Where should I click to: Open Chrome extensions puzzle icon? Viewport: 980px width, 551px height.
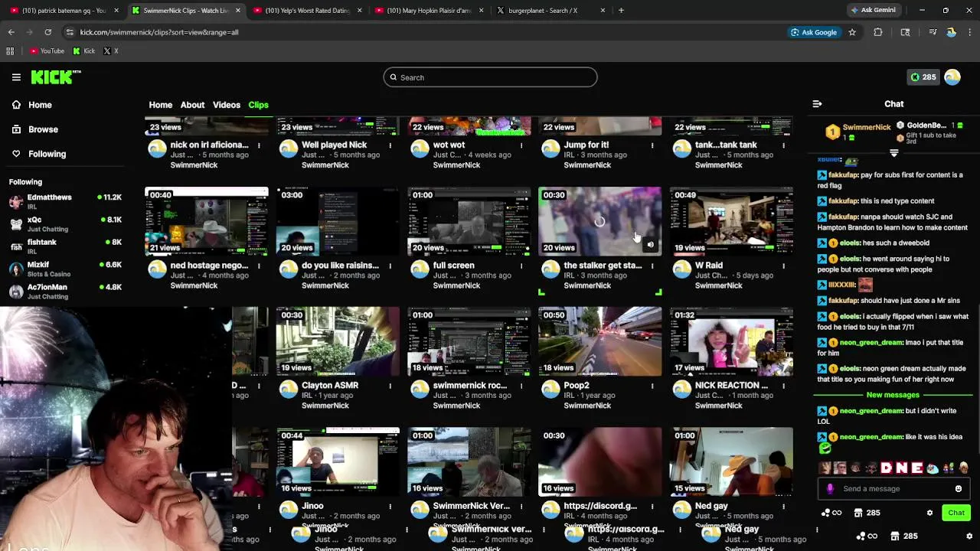coord(878,32)
